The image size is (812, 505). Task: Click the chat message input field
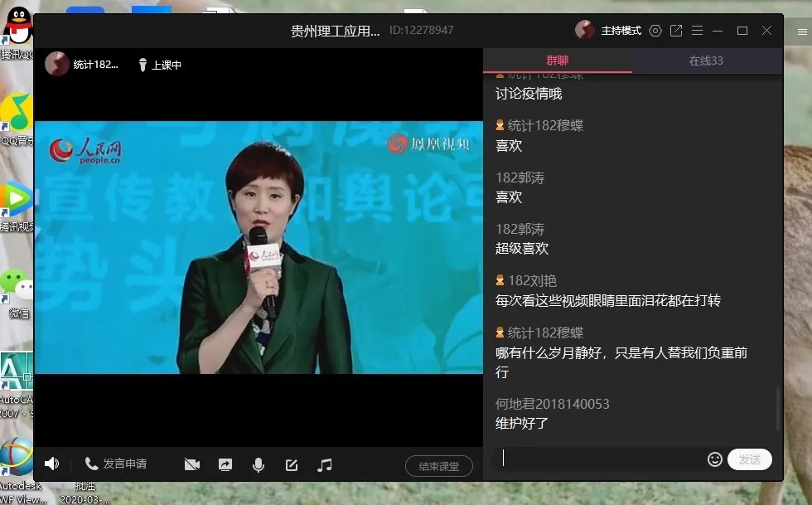click(601, 459)
